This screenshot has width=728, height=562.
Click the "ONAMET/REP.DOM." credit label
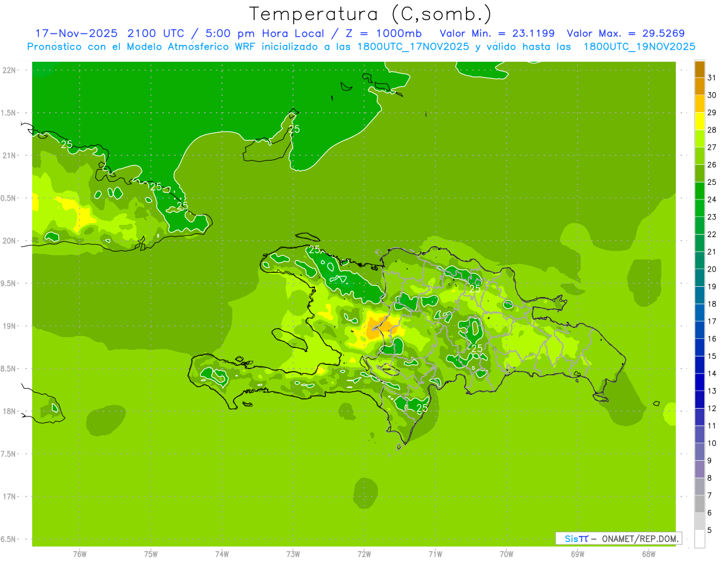tap(640, 538)
